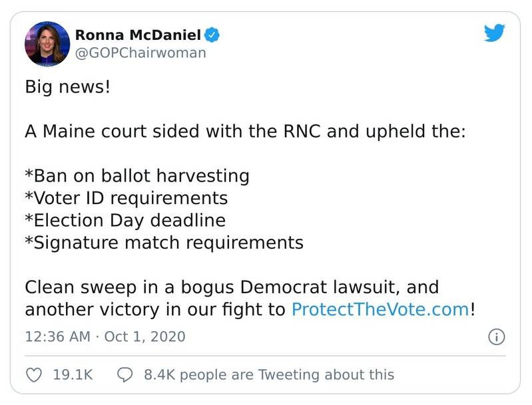Click the 19.1K like count
The height and width of the screenshot is (405, 532).
click(73, 375)
